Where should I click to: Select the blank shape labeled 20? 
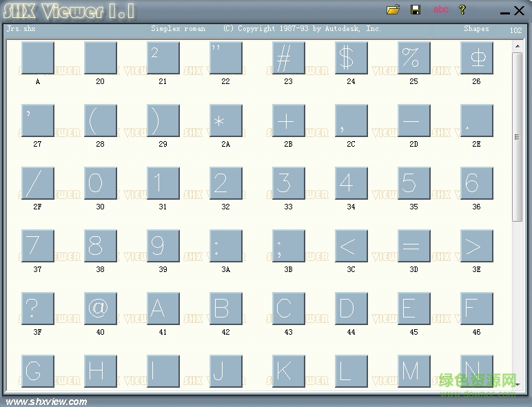(x=101, y=58)
